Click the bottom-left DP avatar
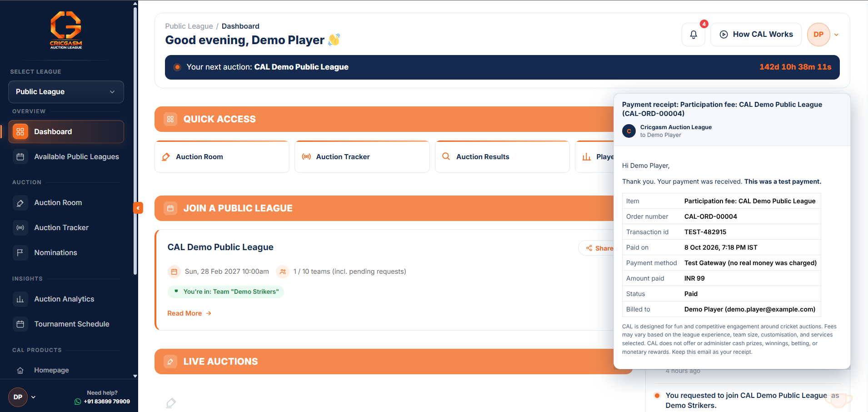Viewport: 868px width, 412px height. coord(18,397)
